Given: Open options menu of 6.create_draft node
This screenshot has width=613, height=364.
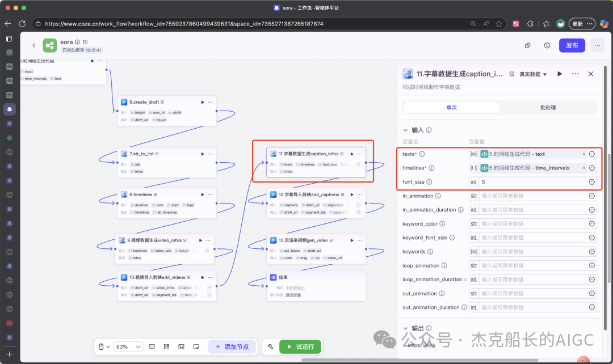Looking at the screenshot, I should (x=211, y=102).
